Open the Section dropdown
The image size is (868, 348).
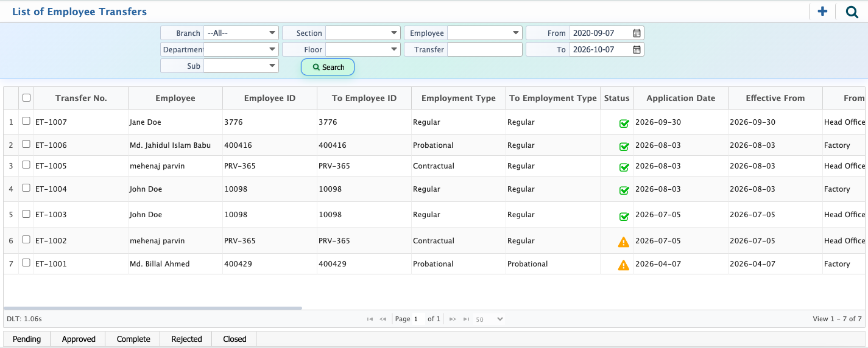[363, 33]
